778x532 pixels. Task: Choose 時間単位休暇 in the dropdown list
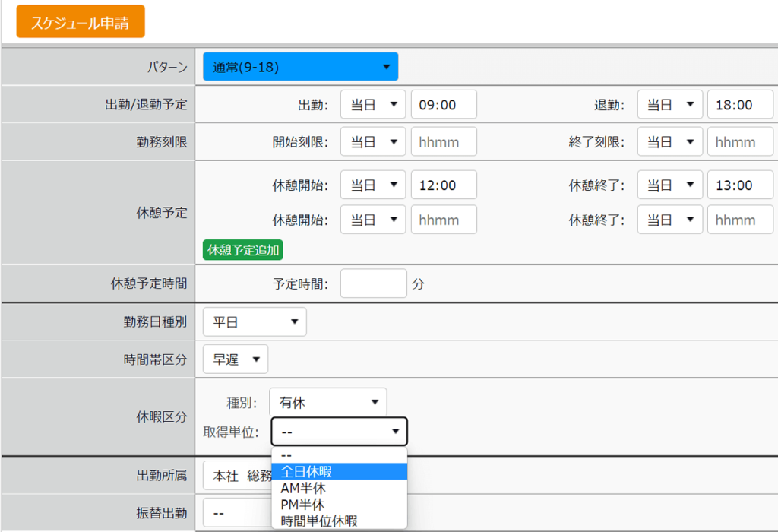tap(339, 521)
